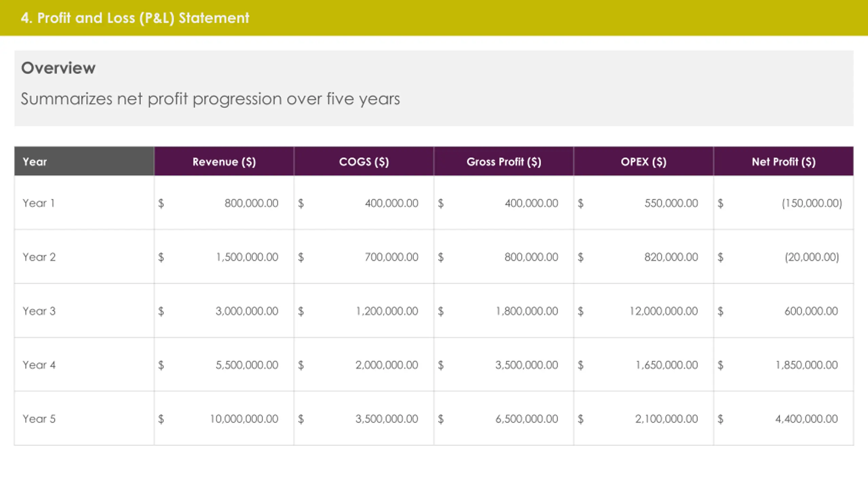The image size is (868, 488).
Task: Click the Year 5 gross profit 6,500,000.00
Action: pyautogui.click(x=527, y=419)
